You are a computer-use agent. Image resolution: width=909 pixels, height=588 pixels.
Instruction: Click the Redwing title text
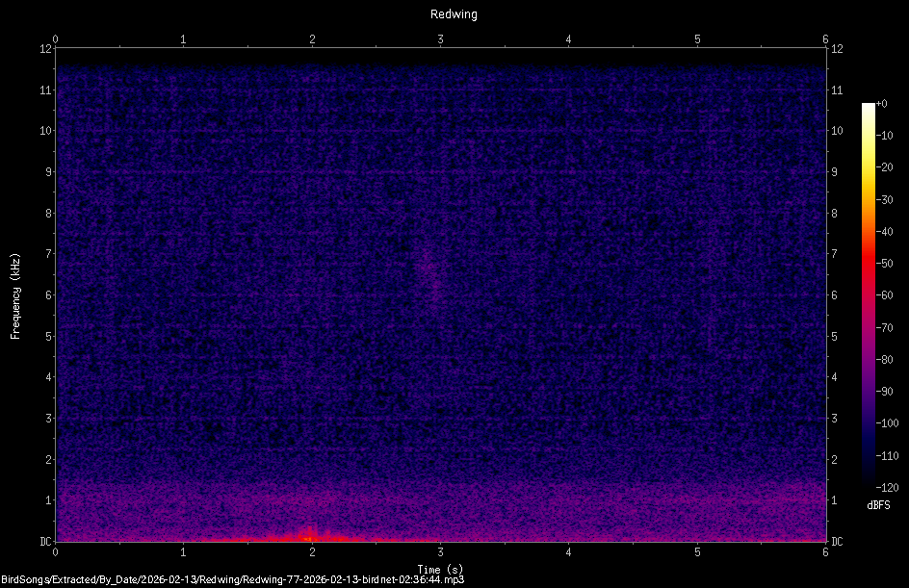coord(453,14)
